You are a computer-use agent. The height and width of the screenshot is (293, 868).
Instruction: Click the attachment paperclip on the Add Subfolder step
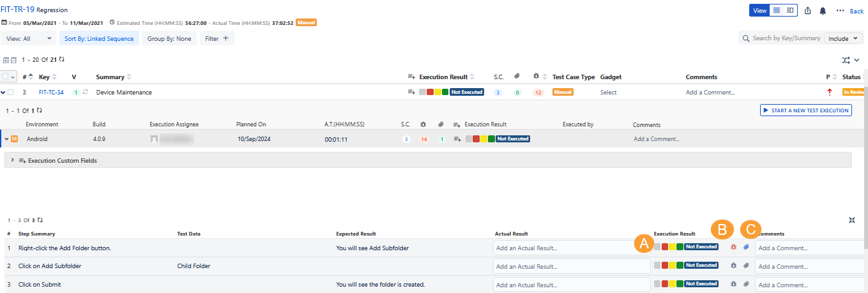tap(746, 266)
